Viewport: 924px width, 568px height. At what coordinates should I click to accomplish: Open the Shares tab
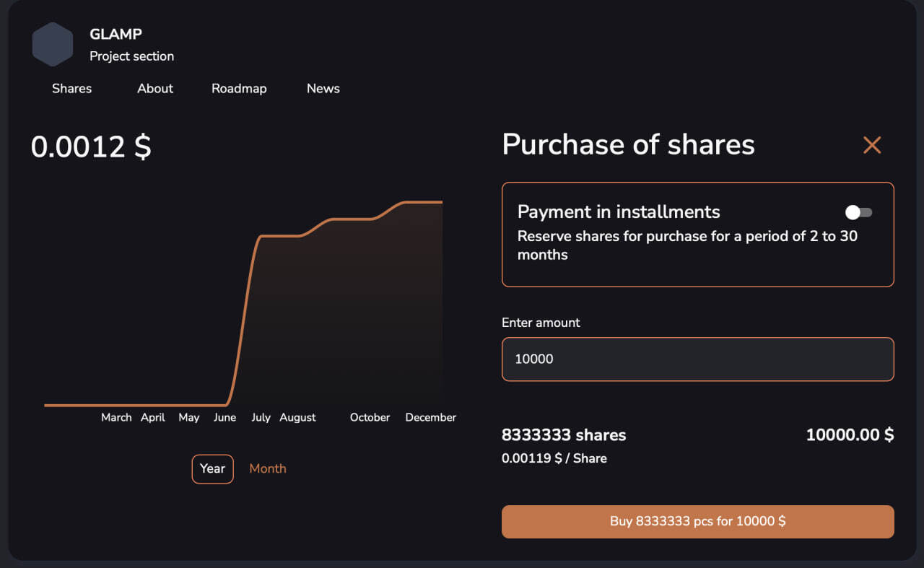[72, 89]
